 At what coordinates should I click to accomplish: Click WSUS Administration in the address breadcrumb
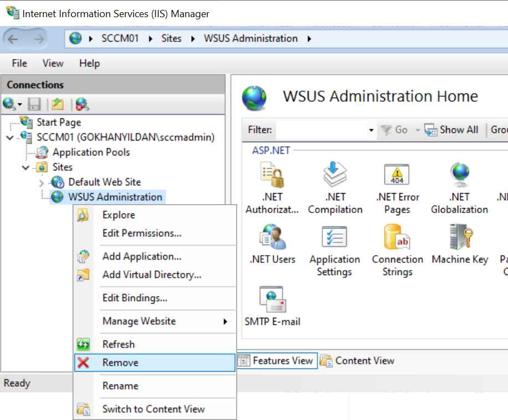(251, 39)
